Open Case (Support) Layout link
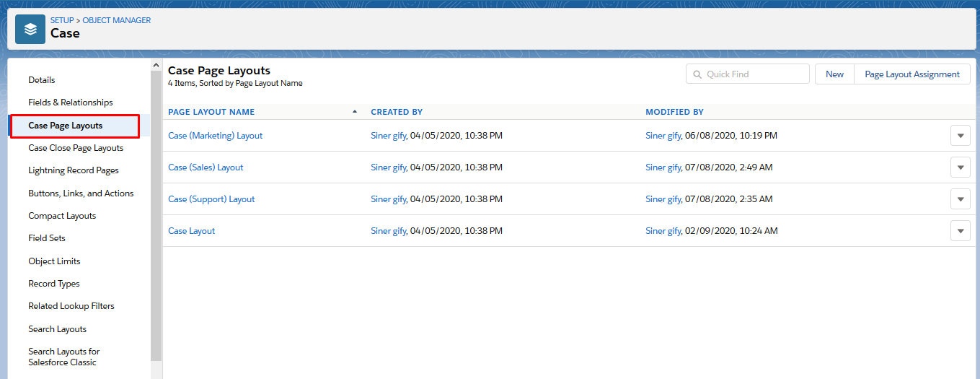This screenshot has height=379, width=980. (211, 199)
